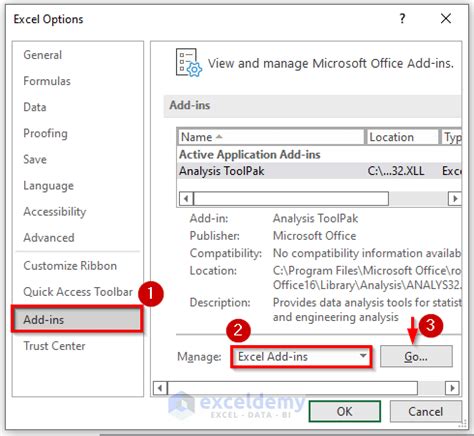Open the Trust Center category
The height and width of the screenshot is (436, 474).
(54, 346)
